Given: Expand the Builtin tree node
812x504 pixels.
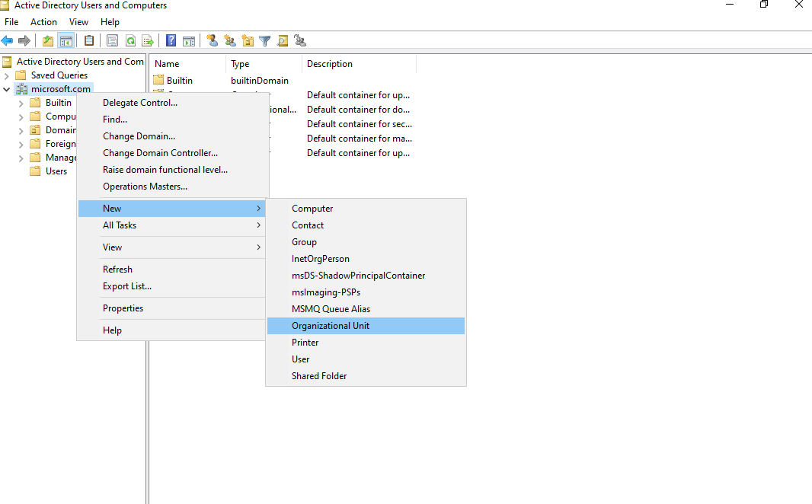Looking at the screenshot, I should [21, 103].
